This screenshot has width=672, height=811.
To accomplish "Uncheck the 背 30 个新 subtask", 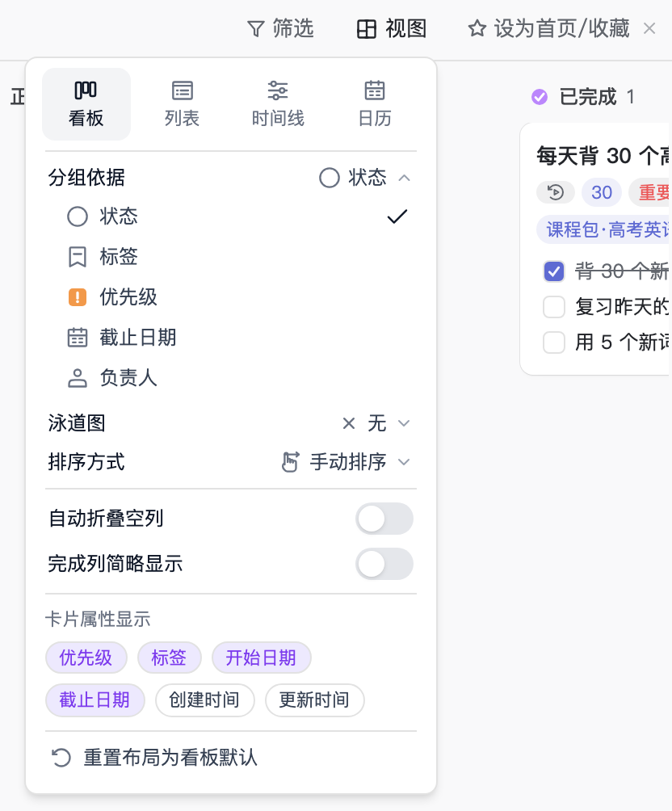I will click(554, 271).
